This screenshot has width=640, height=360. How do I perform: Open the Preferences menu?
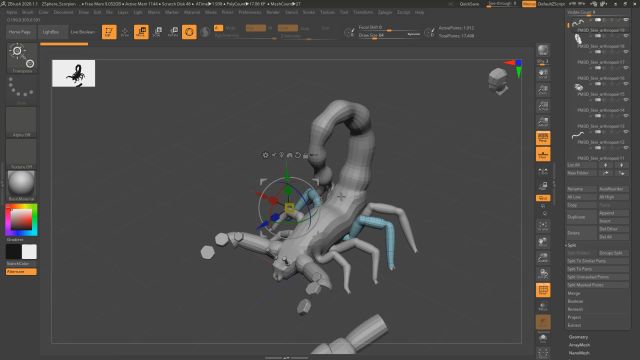249,12
